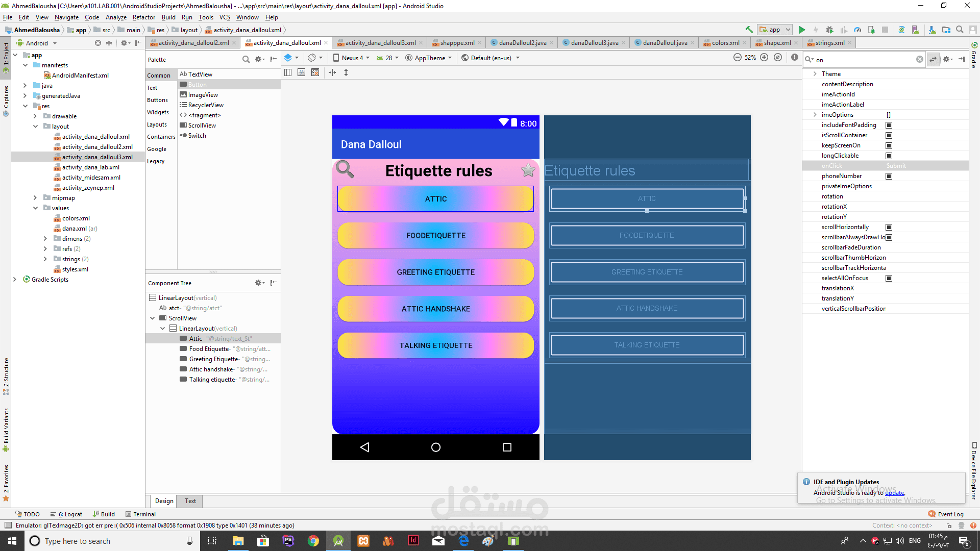
Task: Run the app with green play icon
Action: pyautogui.click(x=802, y=30)
